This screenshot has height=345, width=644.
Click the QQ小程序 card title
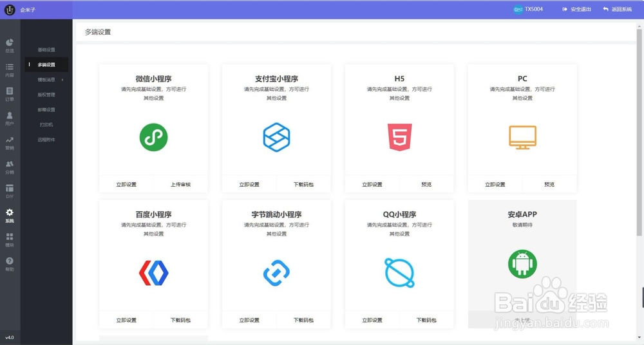coord(400,214)
